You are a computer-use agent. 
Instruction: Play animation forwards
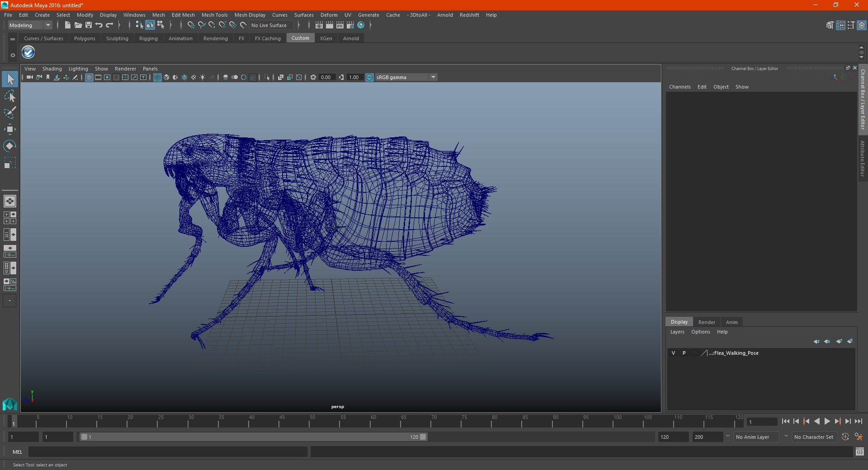(827, 421)
